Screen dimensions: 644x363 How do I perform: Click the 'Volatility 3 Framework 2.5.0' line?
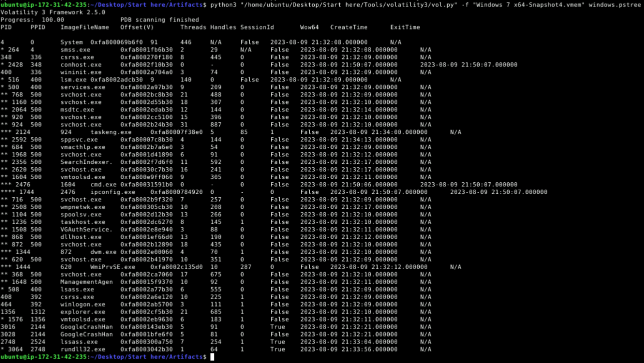tap(53, 12)
